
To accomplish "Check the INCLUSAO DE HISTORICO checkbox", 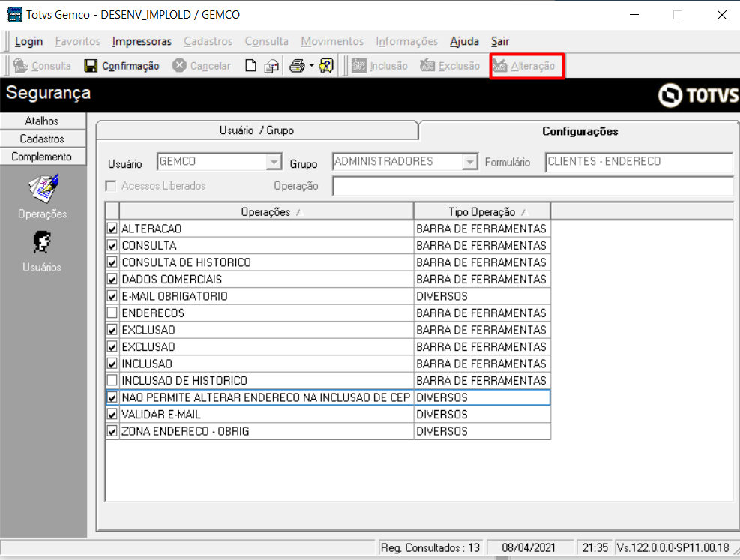I will pos(112,380).
